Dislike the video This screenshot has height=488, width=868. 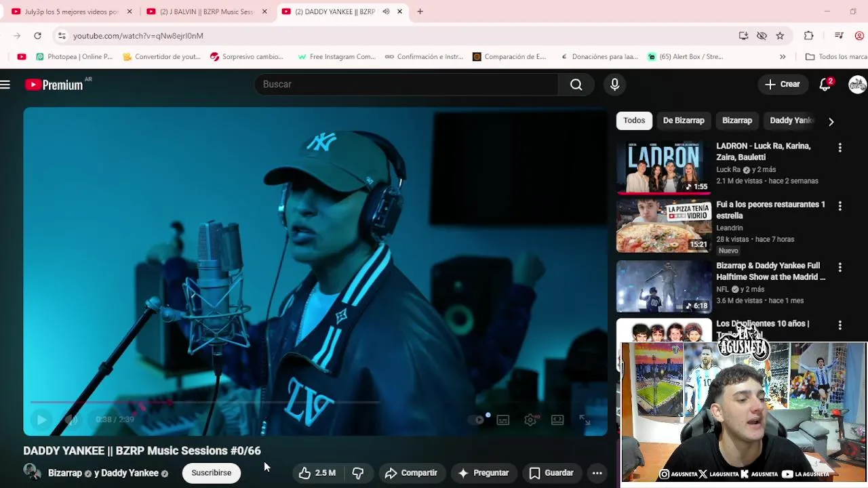point(358,473)
